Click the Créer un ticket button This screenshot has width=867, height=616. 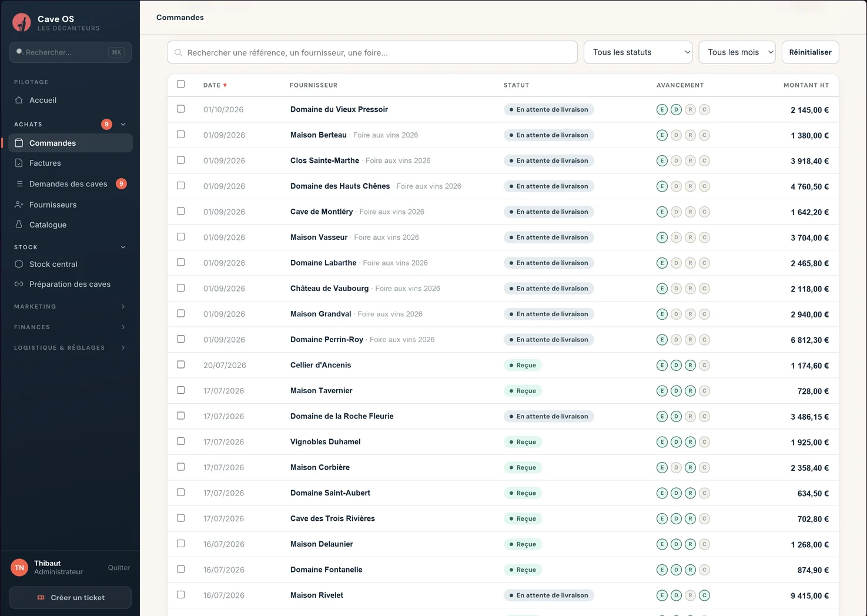(71, 597)
